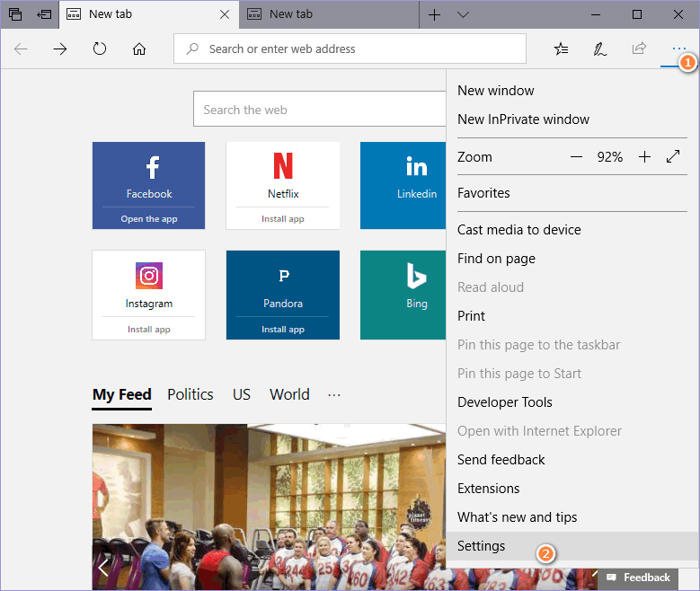Image resolution: width=700 pixels, height=591 pixels.
Task: Set these tabs aside icon
Action: coord(44,14)
